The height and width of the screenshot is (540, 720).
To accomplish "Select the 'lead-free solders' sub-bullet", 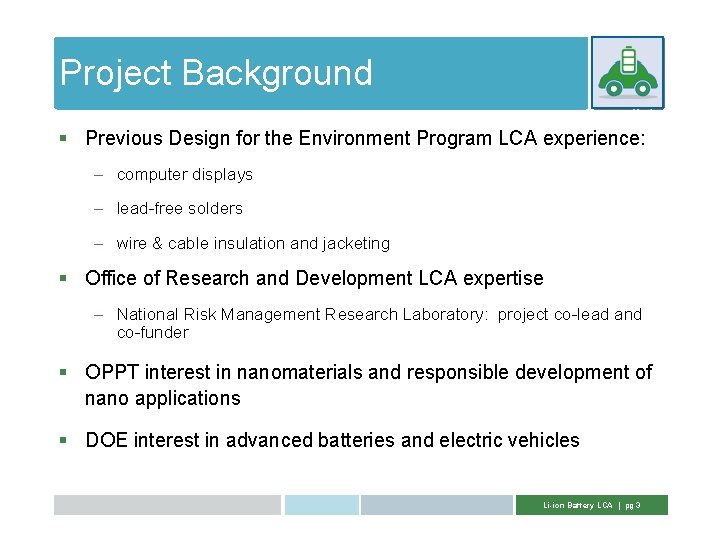I will pos(180,208).
